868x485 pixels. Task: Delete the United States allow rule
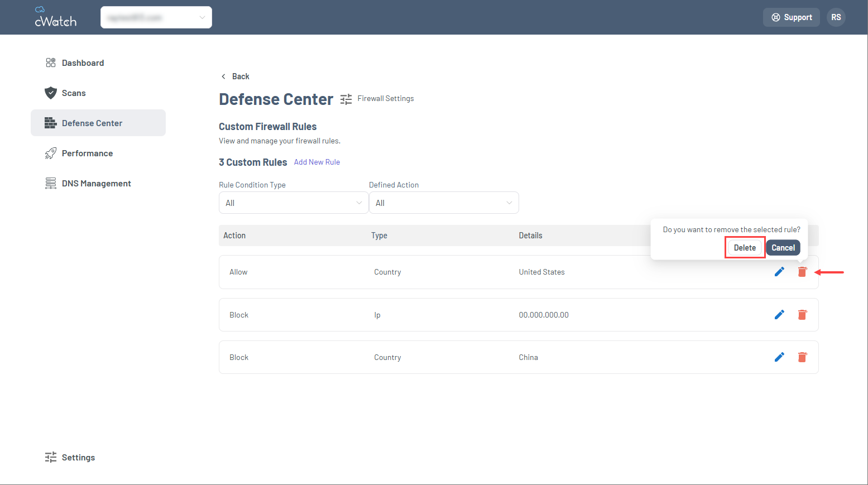pyautogui.click(x=802, y=272)
